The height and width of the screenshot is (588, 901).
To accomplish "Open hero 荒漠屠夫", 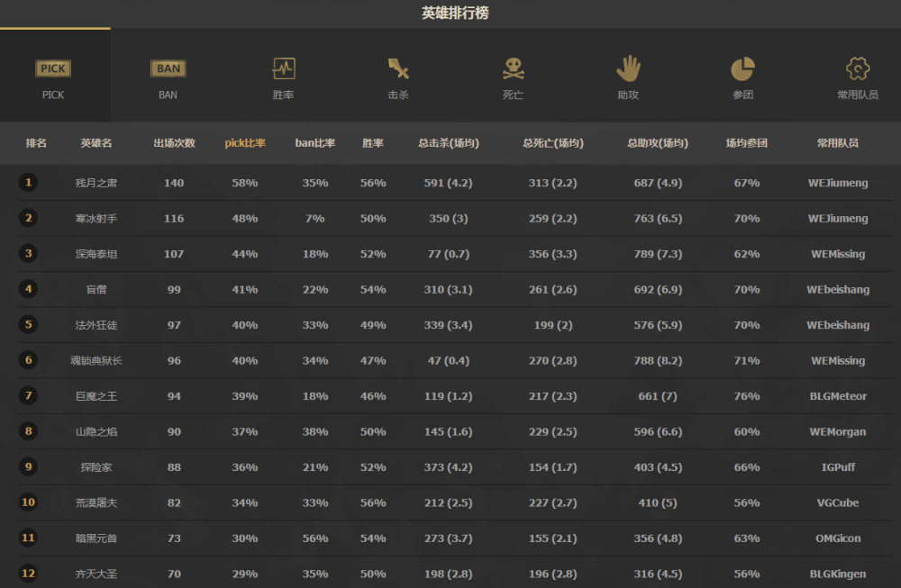I will point(96,503).
